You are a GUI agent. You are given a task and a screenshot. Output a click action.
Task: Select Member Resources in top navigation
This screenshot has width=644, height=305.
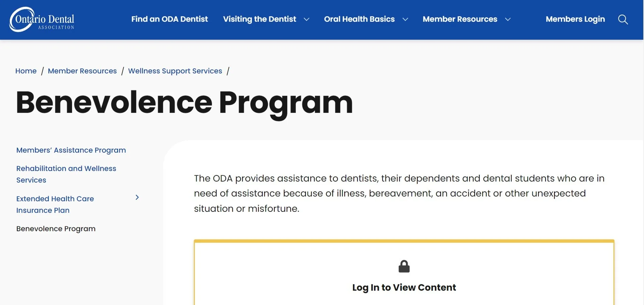460,19
